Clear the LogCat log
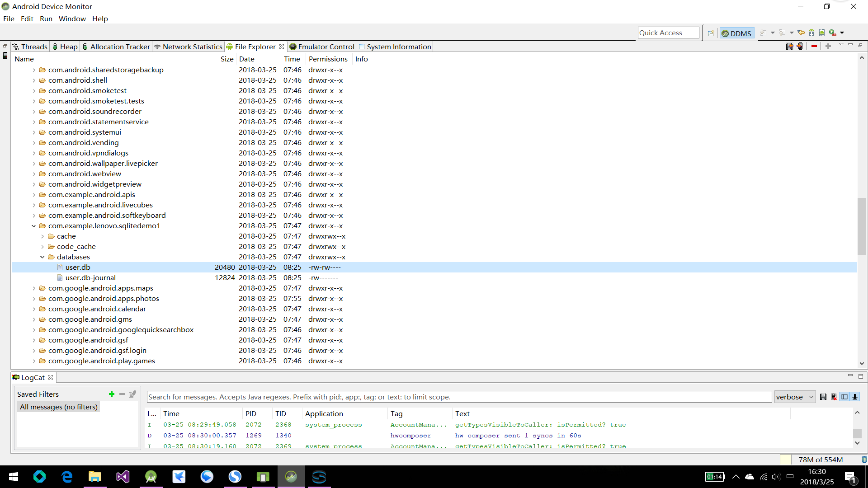 [x=834, y=397]
